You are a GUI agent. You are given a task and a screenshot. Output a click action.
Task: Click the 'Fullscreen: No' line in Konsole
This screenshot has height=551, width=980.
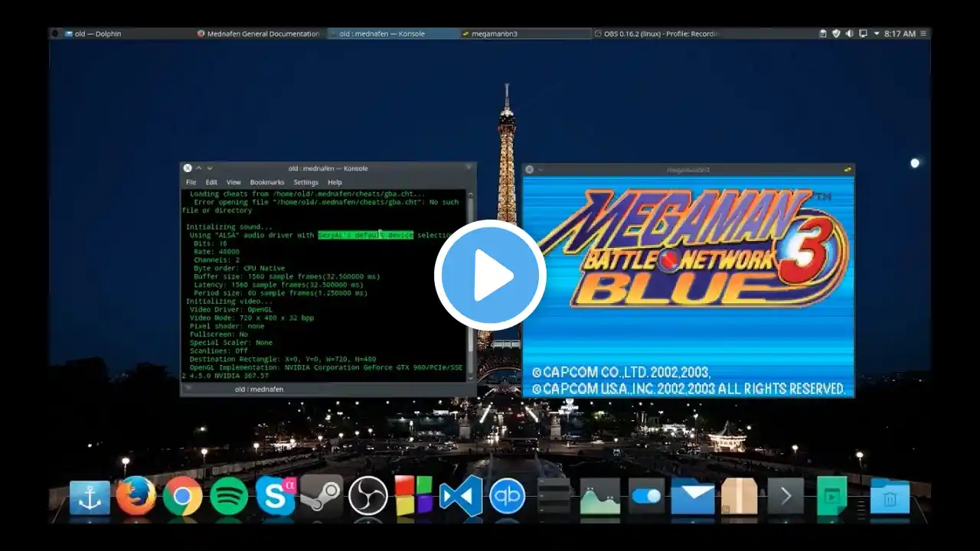coord(219,334)
